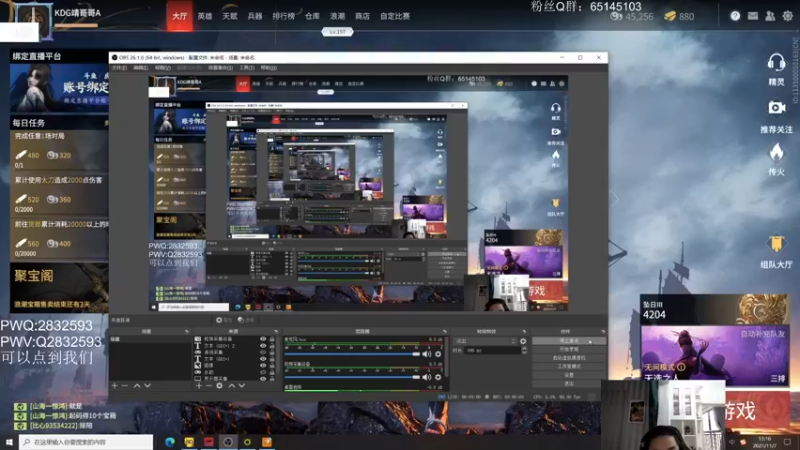Open the game friends icon

pyautogui.click(x=770, y=16)
